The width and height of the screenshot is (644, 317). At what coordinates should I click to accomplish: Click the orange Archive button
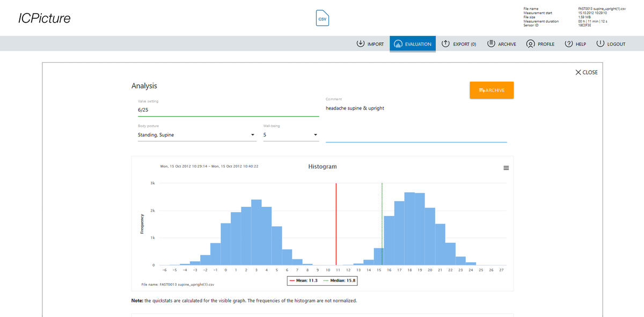(492, 90)
